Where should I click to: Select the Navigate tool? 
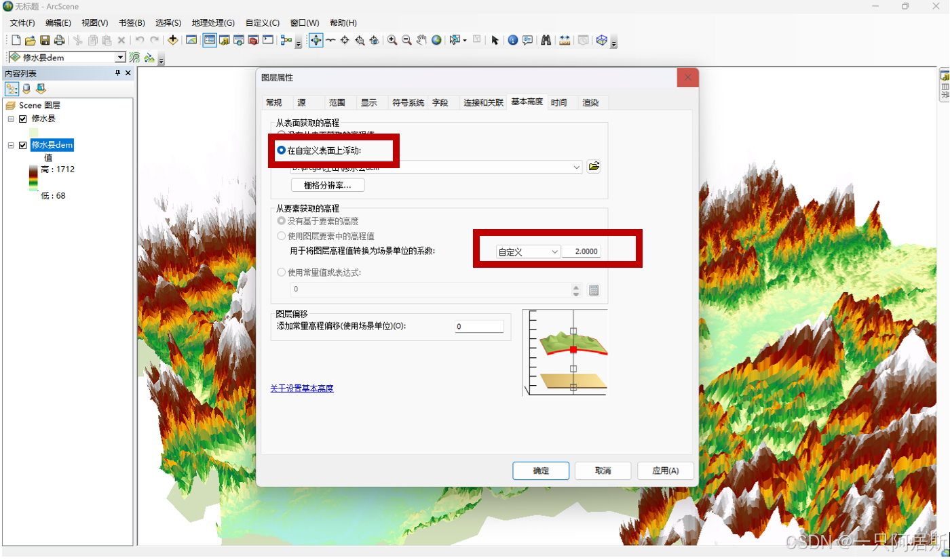[316, 40]
